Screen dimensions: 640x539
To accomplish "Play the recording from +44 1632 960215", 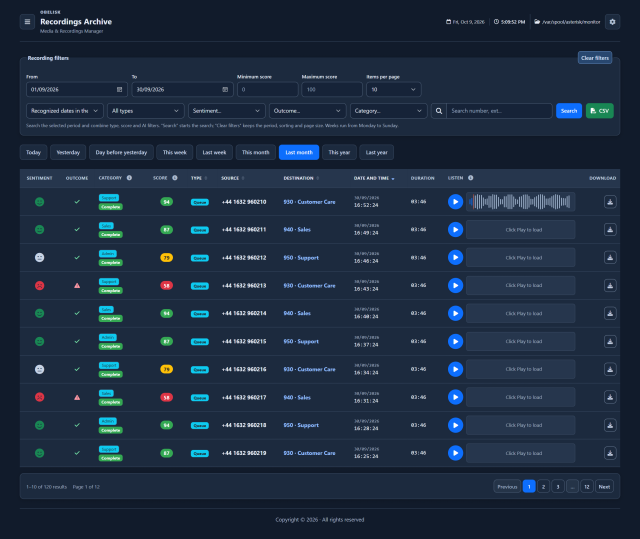I will pyautogui.click(x=456, y=342).
